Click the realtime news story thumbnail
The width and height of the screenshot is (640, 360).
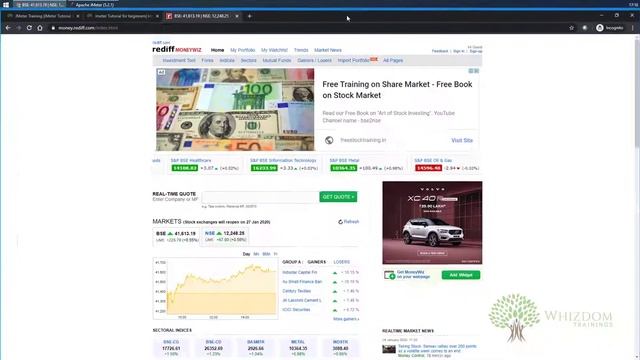[389, 349]
